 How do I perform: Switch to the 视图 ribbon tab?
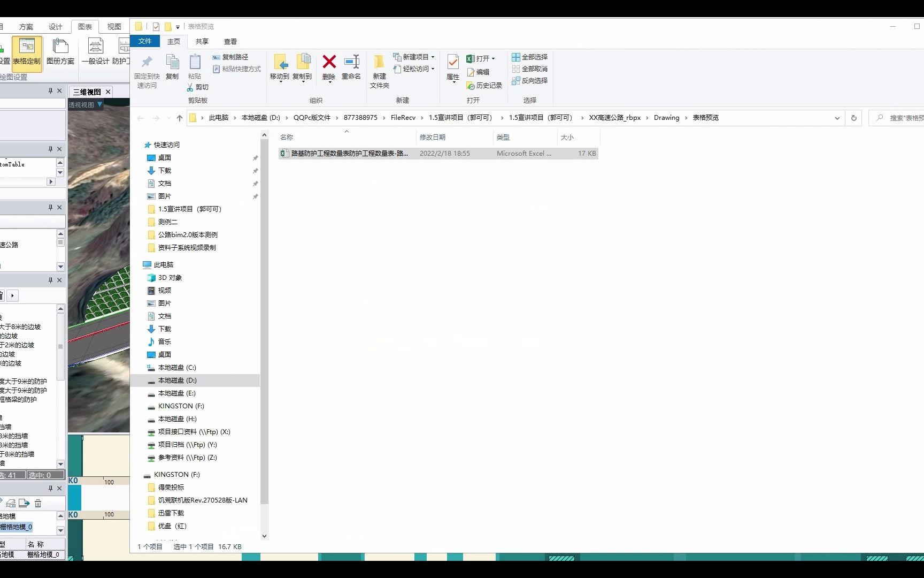[x=114, y=26]
